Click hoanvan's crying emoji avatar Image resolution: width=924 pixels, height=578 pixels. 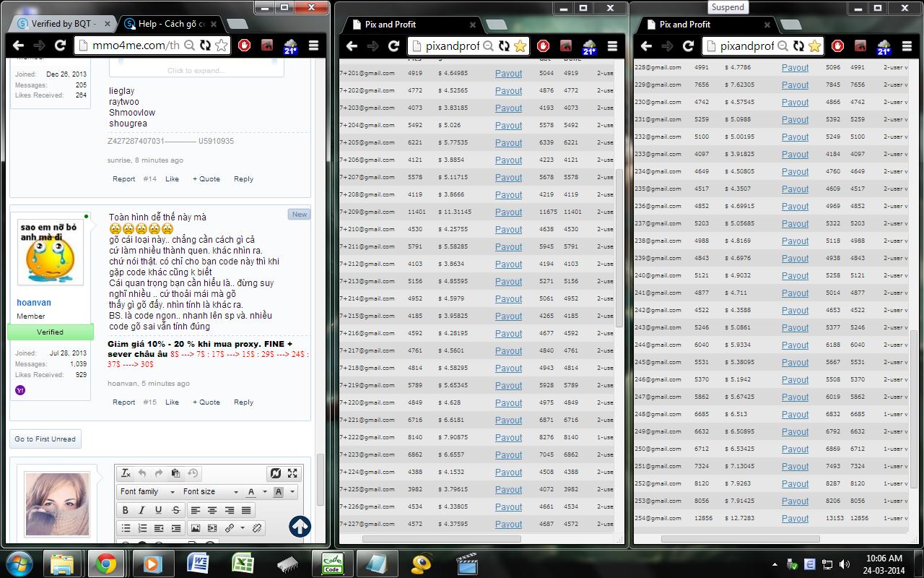tap(50, 251)
